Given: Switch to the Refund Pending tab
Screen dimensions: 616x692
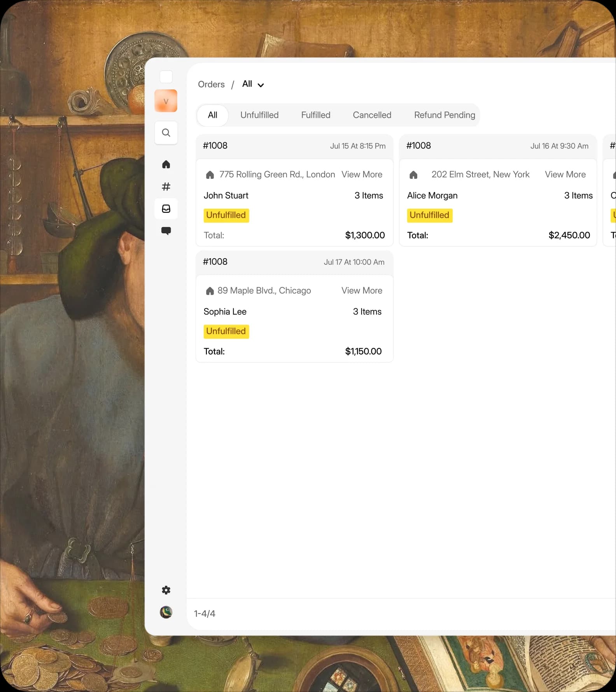Looking at the screenshot, I should tap(444, 115).
